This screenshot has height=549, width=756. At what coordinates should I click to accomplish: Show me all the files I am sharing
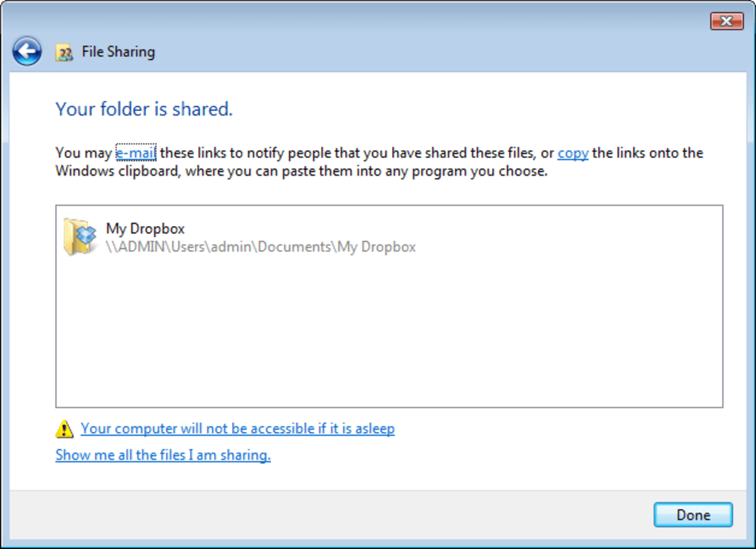[163, 454]
